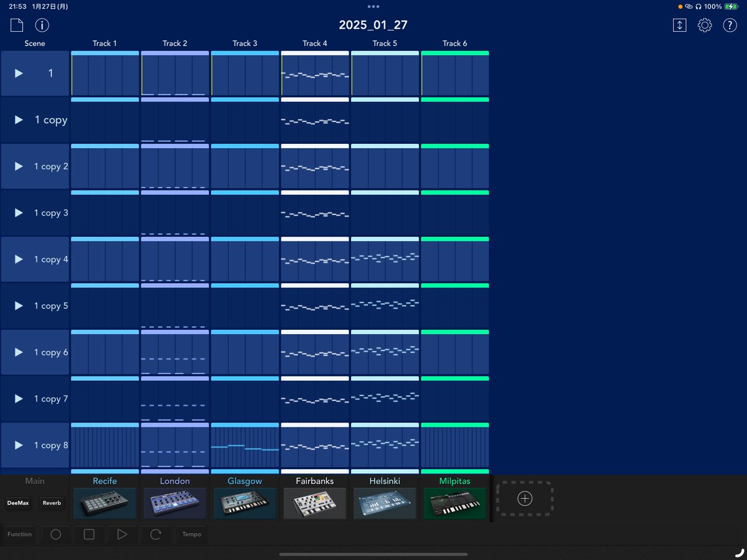The width and height of the screenshot is (747, 560).
Task: Select the Glasgow synth gadget
Action: point(245,503)
